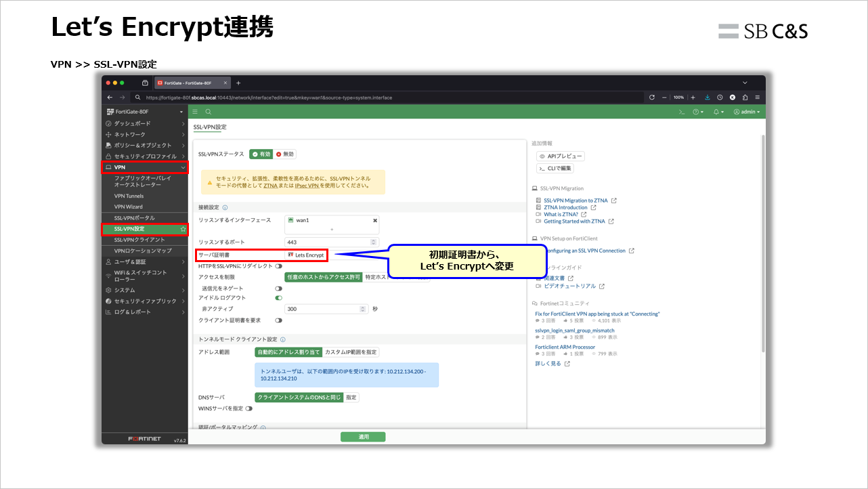Select クライアントシステムのDNSと同じ option
The width and height of the screenshot is (868, 489).
coord(299,398)
